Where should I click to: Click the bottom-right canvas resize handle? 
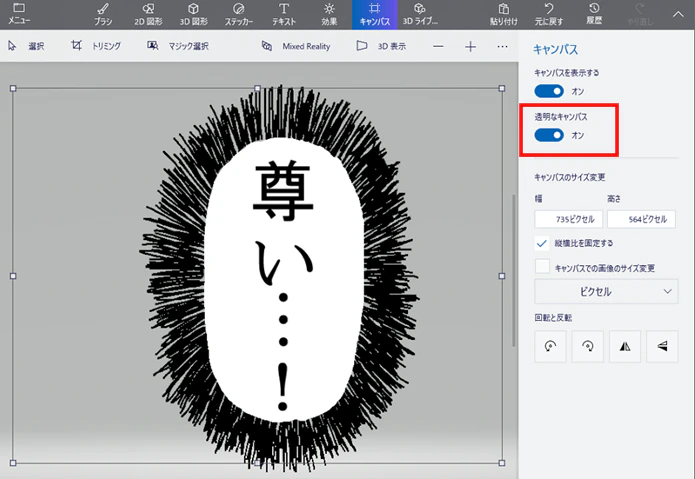pyautogui.click(x=501, y=463)
